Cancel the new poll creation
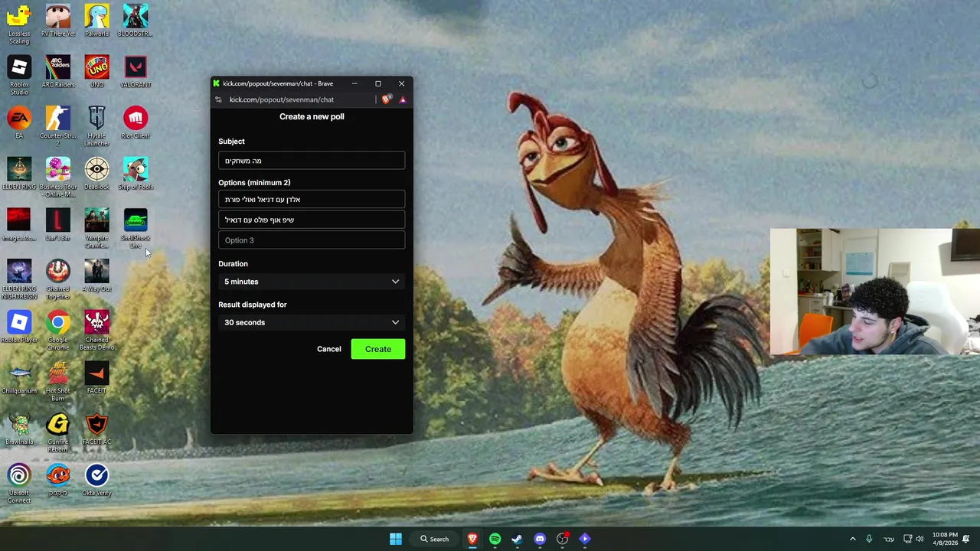Viewport: 980px width, 551px height. click(x=329, y=349)
